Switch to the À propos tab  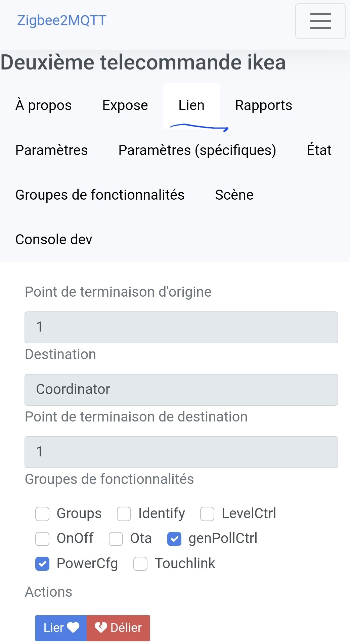[x=43, y=105]
